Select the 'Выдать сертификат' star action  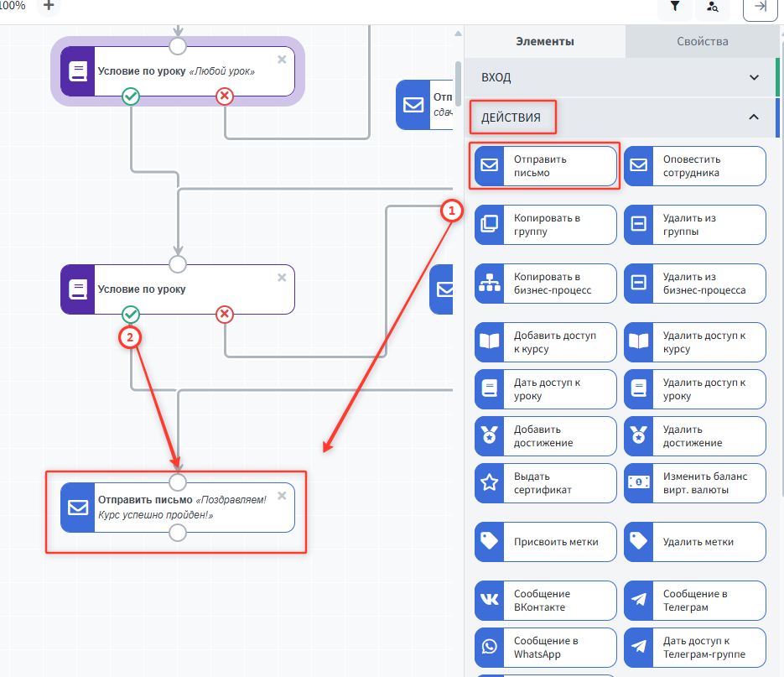point(545,483)
